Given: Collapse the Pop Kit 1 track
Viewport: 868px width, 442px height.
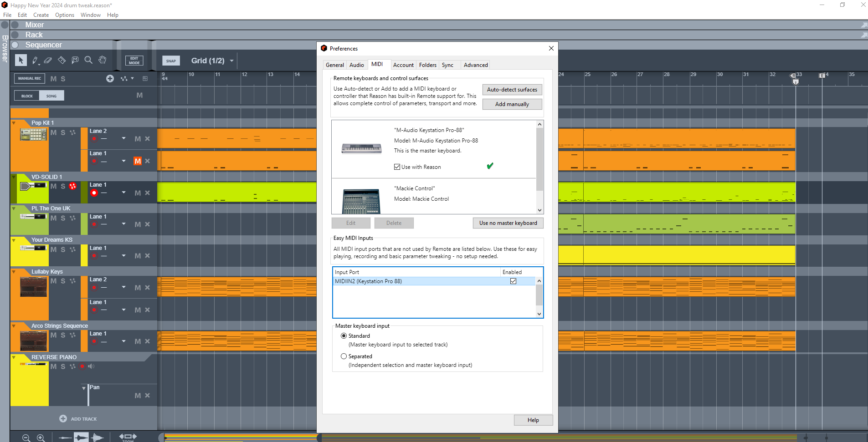Looking at the screenshot, I should 14,123.
